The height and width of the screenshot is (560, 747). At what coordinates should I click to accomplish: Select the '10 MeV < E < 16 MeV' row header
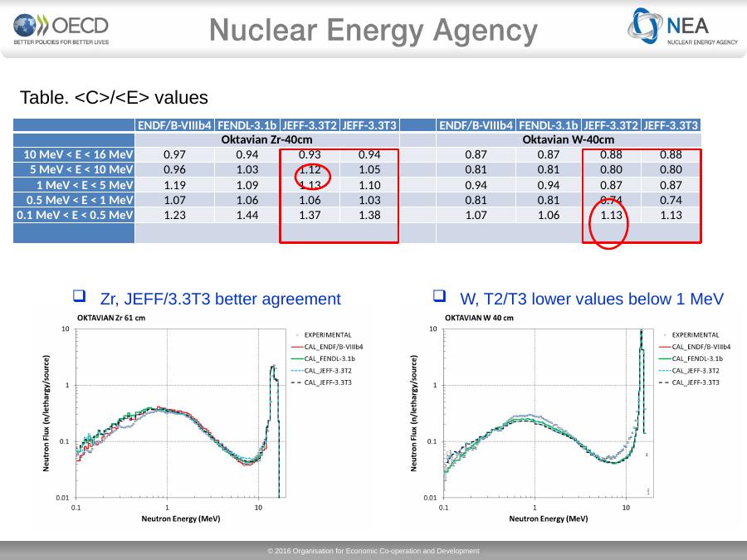(74, 155)
